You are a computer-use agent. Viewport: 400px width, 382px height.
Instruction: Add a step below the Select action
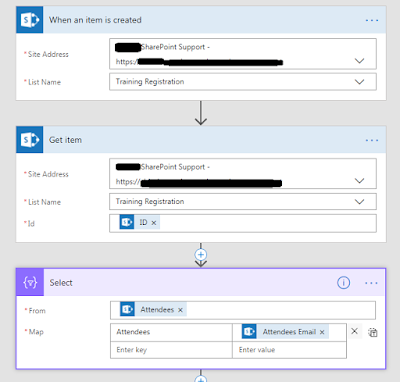tap(201, 379)
